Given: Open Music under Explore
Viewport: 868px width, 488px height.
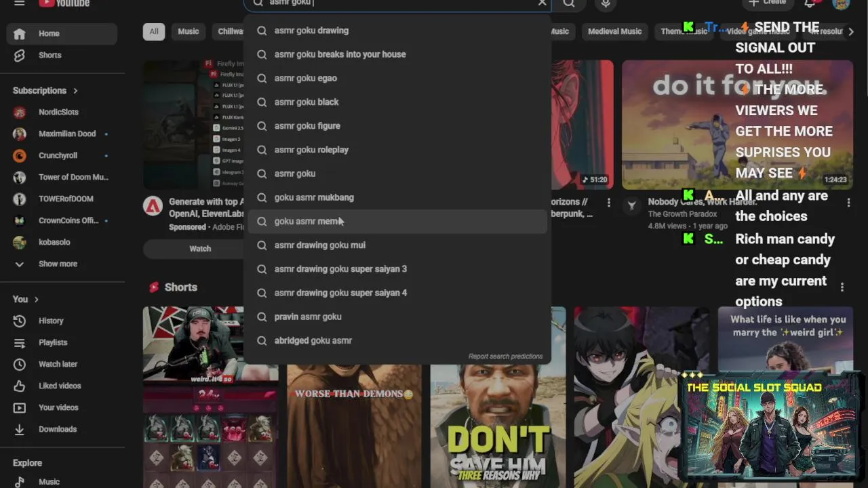Looking at the screenshot, I should coord(62,482).
